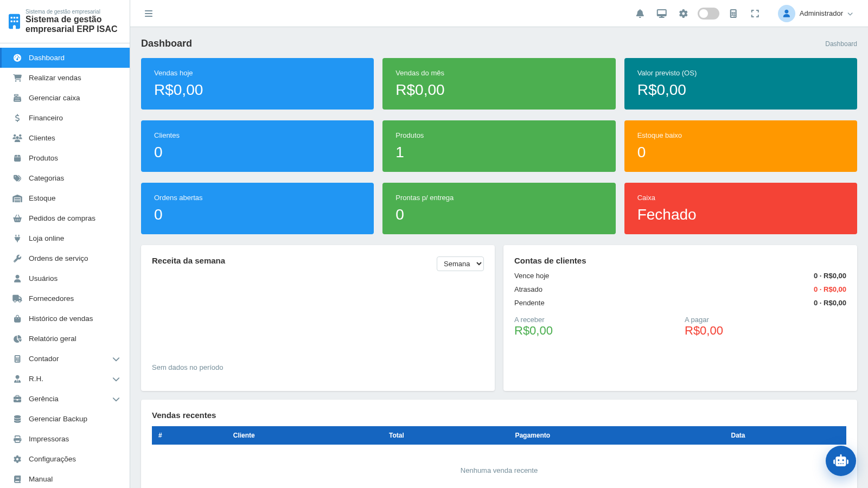Open the settings gear in top bar
Viewport: 868px width, 488px height.
(684, 14)
